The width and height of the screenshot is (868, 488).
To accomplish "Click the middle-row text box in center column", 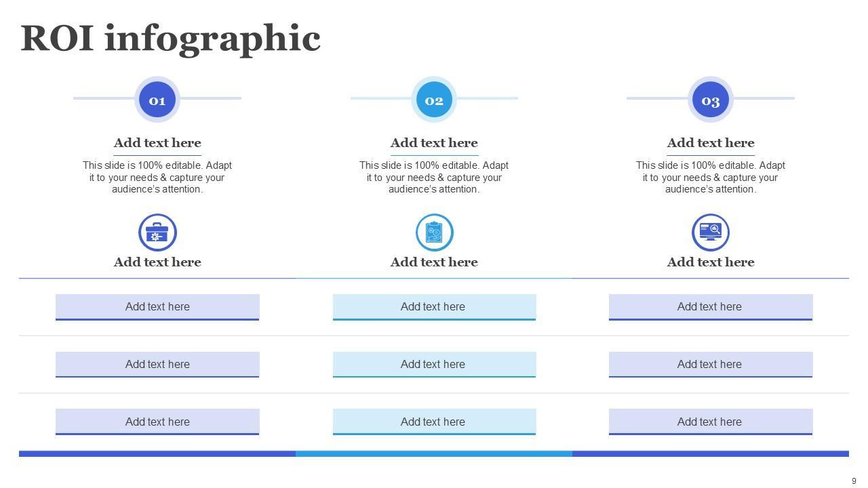I will [434, 364].
